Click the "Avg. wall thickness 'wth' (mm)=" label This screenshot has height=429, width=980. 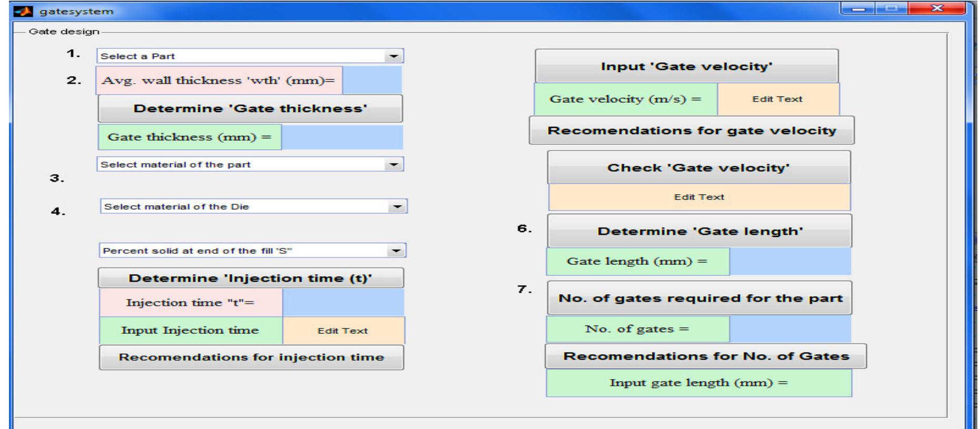(x=219, y=80)
